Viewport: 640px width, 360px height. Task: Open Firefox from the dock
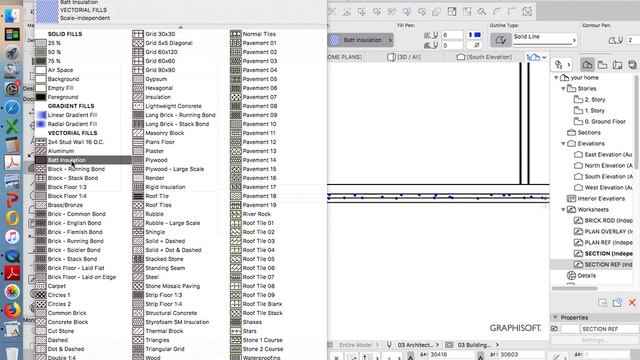coord(12,310)
